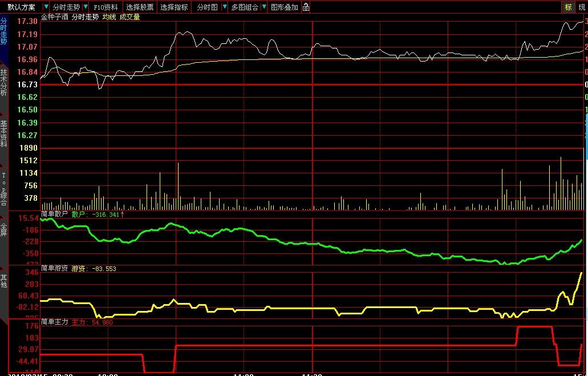
Task: Click the F10资料 toolbar button
Action: [106, 7]
